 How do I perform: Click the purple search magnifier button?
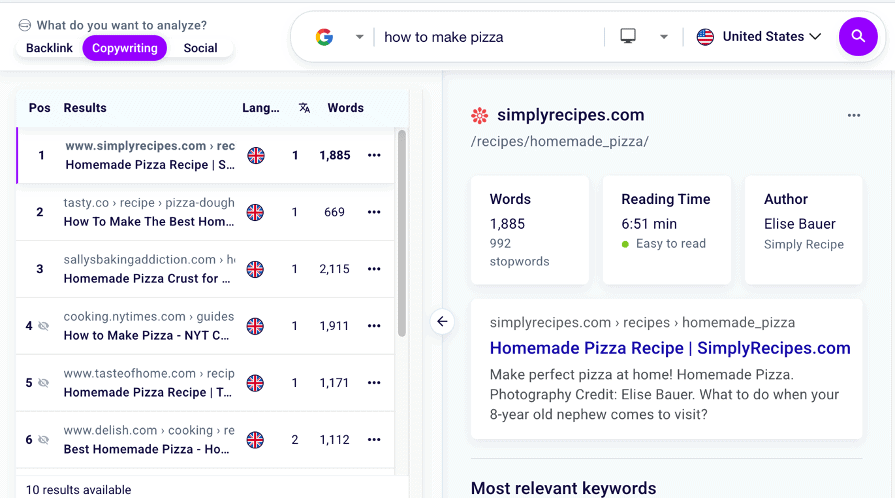(858, 37)
